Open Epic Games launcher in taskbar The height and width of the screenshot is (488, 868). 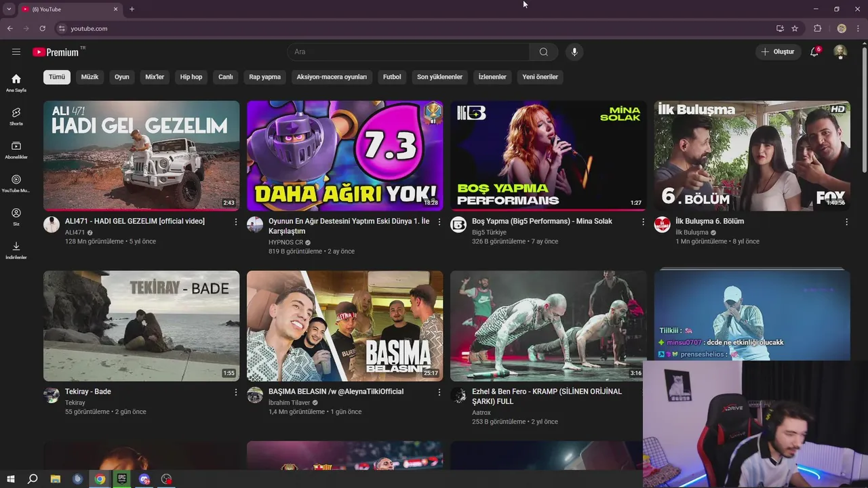122,479
